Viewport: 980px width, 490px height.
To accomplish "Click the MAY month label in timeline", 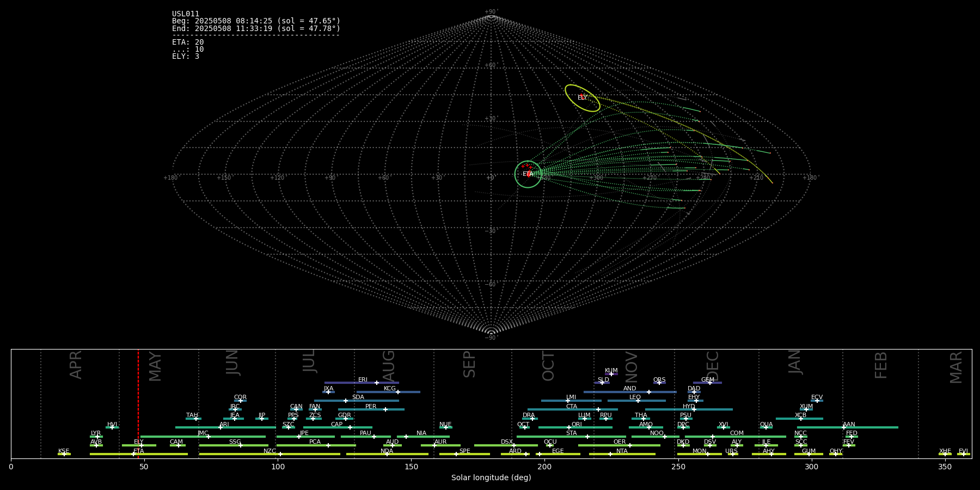I will click(x=155, y=366).
